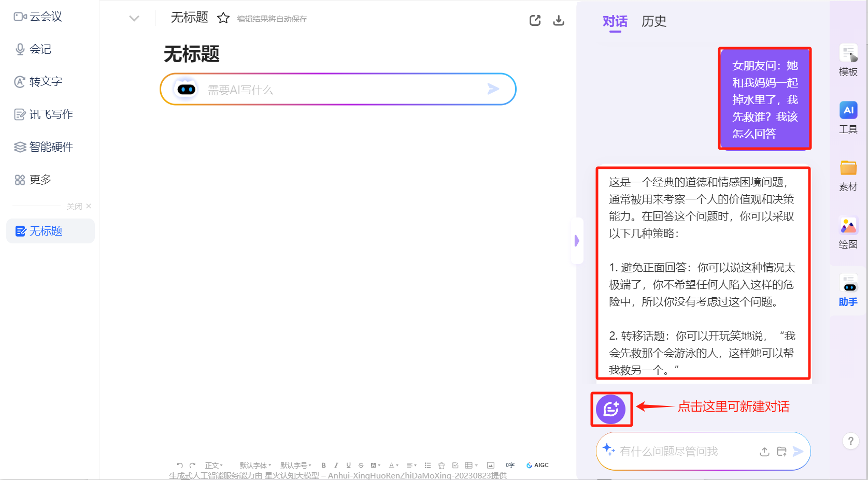Open the 正文 paragraph style dropdown
The width and height of the screenshot is (868, 480).
coord(214,465)
